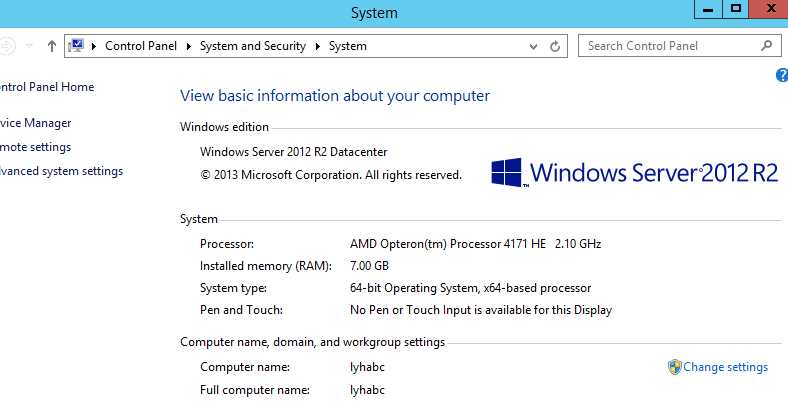Image resolution: width=788 pixels, height=408 pixels.
Task: Go to Control Panel breadcrumb
Action: coord(141,46)
